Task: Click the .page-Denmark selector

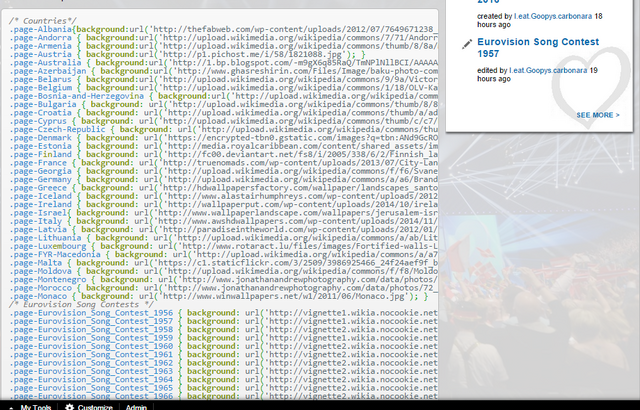Action: (40, 138)
